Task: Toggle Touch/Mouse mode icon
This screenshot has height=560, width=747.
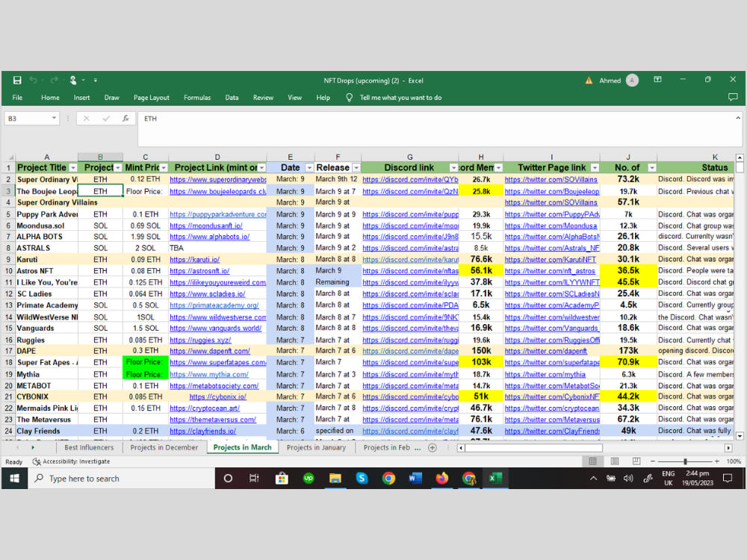Action: [x=73, y=80]
